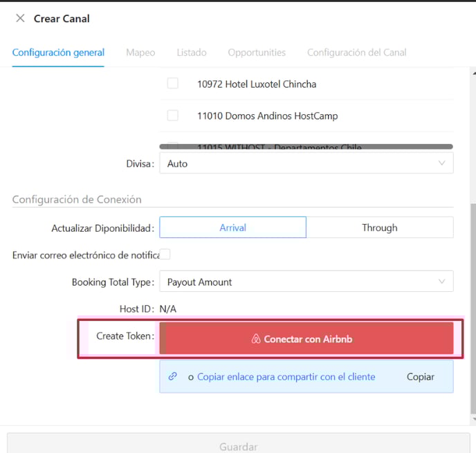The image size is (476, 453).
Task: Click Copiar enlace para compartir link
Action: click(286, 377)
